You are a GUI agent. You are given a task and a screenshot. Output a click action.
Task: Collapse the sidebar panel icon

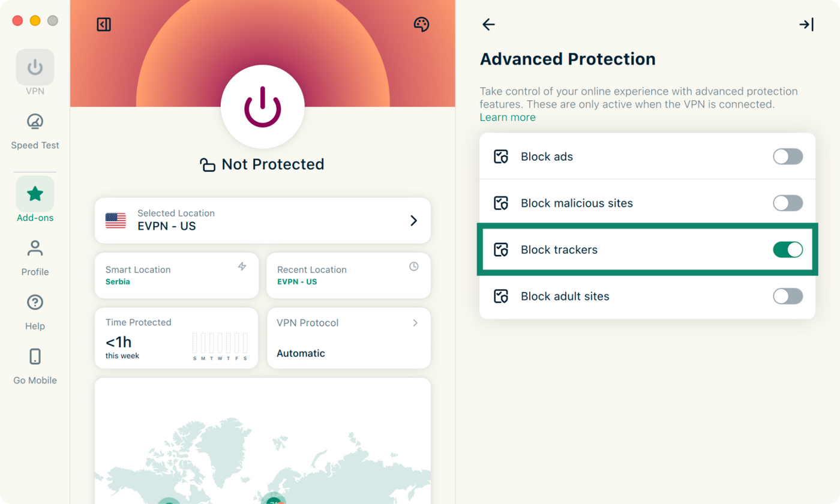pos(104,25)
